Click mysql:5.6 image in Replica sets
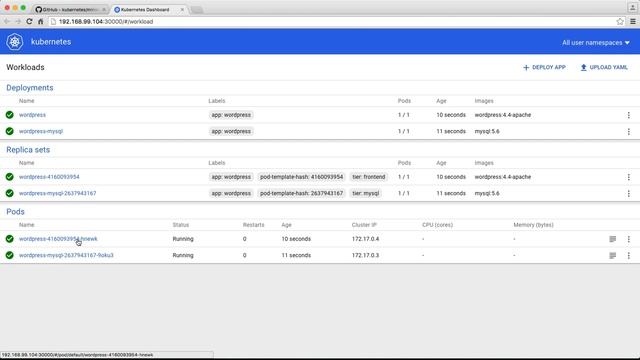This screenshot has width=640, height=360. pyautogui.click(x=487, y=193)
